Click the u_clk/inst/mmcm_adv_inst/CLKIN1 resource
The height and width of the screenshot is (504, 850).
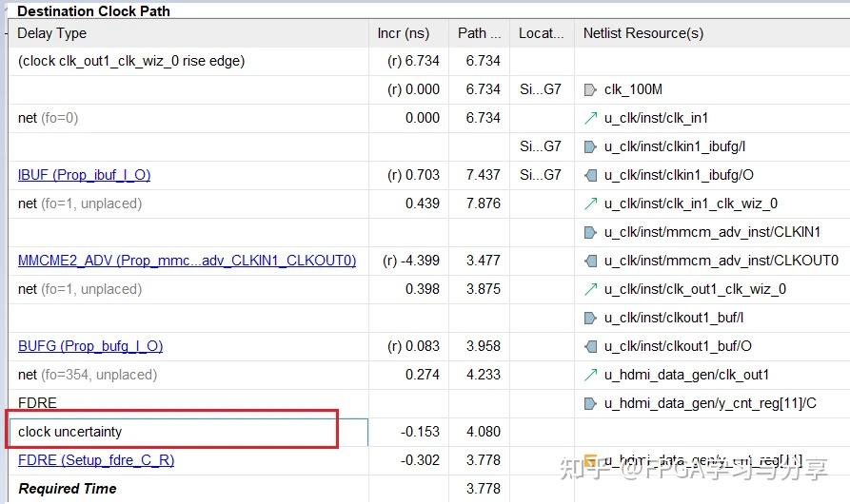click(x=712, y=232)
